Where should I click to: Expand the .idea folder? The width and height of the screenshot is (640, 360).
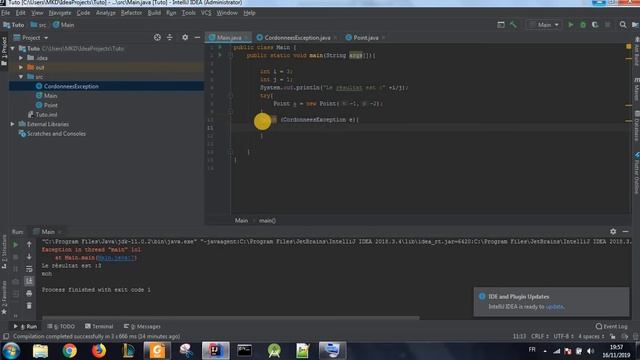click(21, 58)
